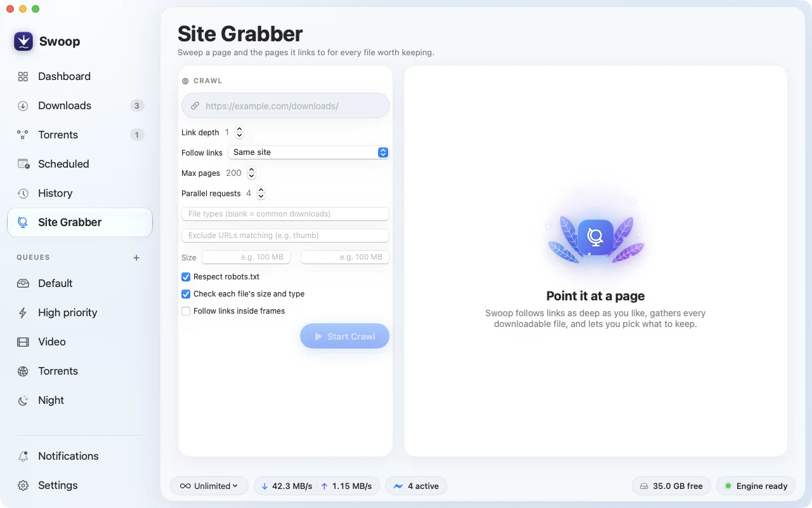Screen dimensions: 812x508
Task: Uncheck Respect robots.txt
Action: [186, 277]
